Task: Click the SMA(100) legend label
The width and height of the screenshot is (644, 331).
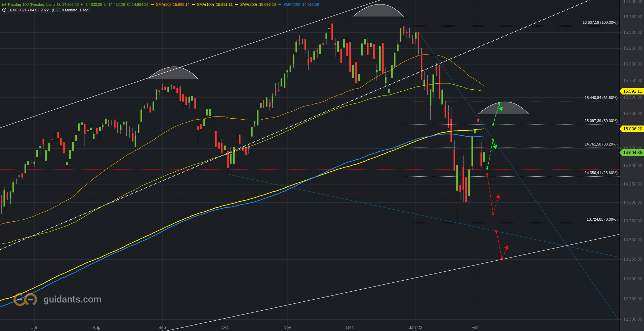Action: [x=205, y=4]
